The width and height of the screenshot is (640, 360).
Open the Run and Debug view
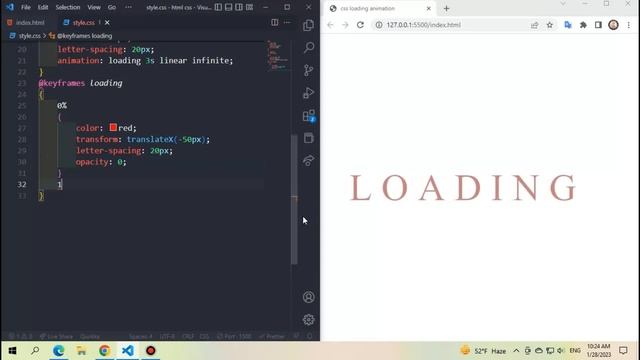[309, 93]
